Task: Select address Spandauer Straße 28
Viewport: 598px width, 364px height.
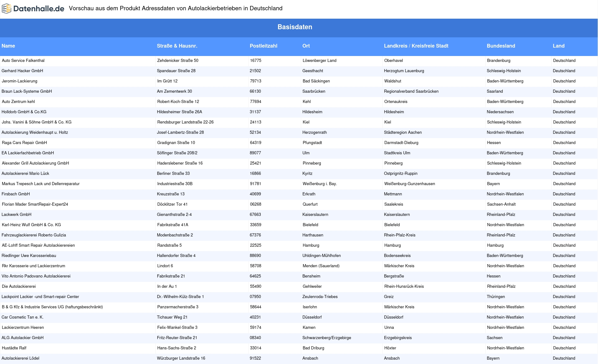Action: pos(176,71)
